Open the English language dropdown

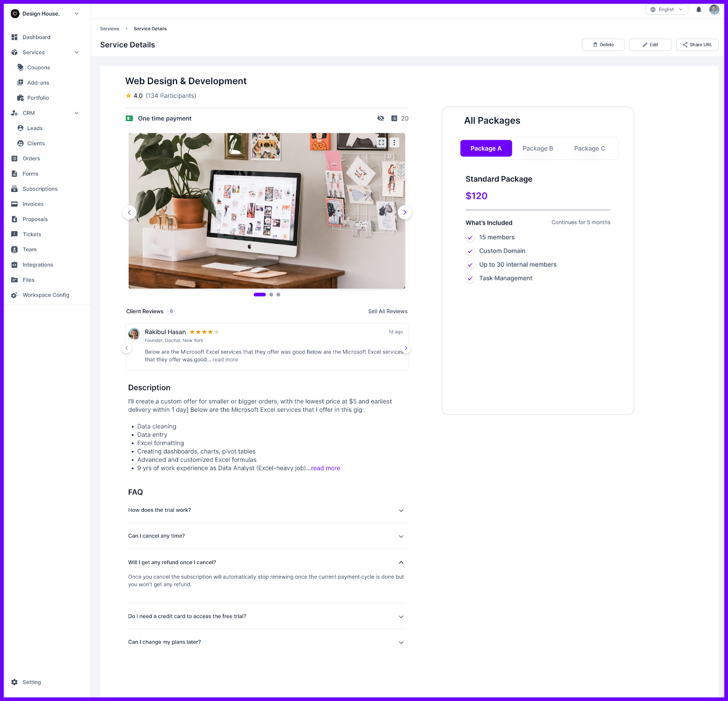[666, 9]
